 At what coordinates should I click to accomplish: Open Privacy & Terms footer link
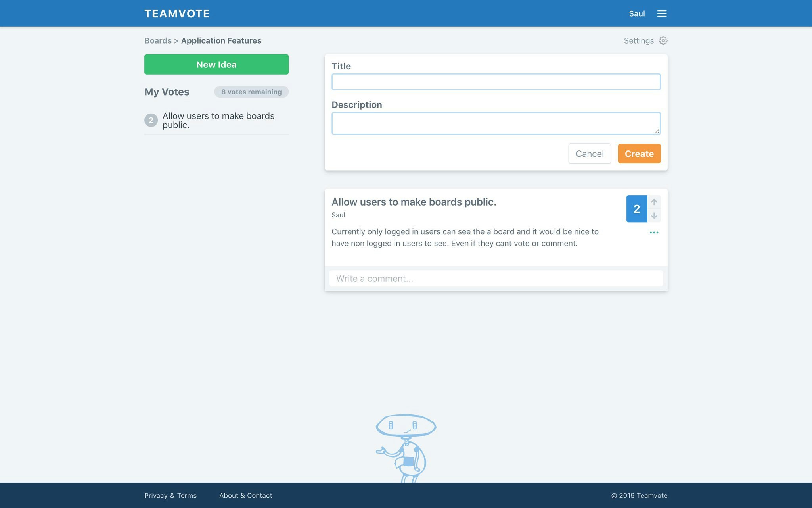pos(170,495)
